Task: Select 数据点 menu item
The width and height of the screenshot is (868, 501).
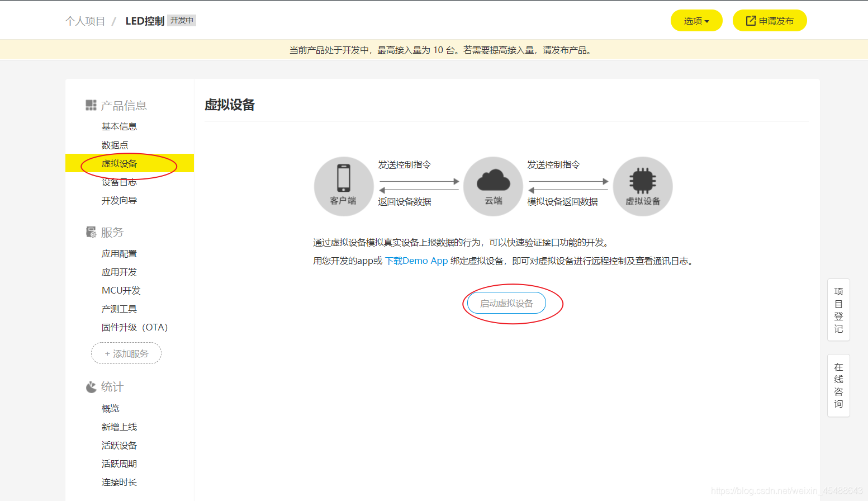Action: 115,145
